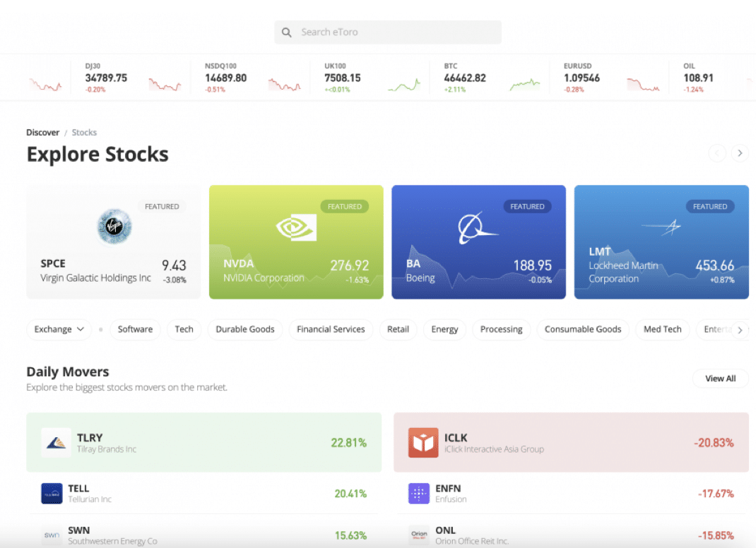Go to previous featured stocks with left arrow
The width and height of the screenshot is (756, 548).
point(717,153)
